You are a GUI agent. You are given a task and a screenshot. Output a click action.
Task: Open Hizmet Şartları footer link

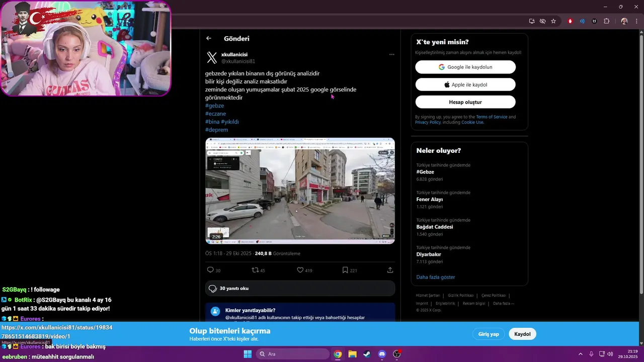428,296
